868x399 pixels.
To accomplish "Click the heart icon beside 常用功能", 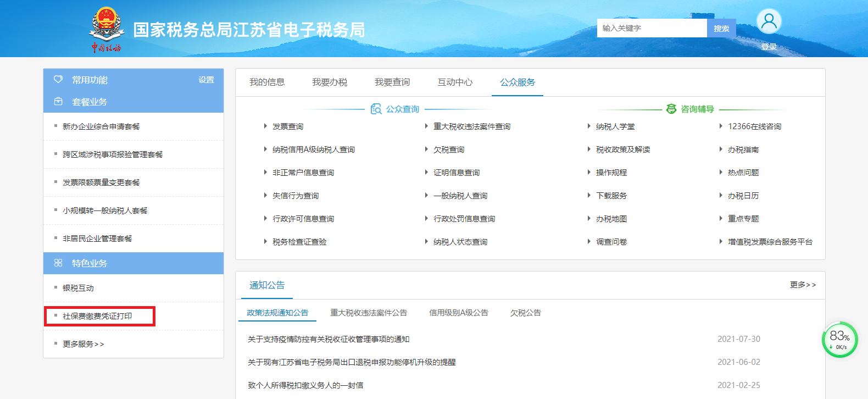I will 58,80.
